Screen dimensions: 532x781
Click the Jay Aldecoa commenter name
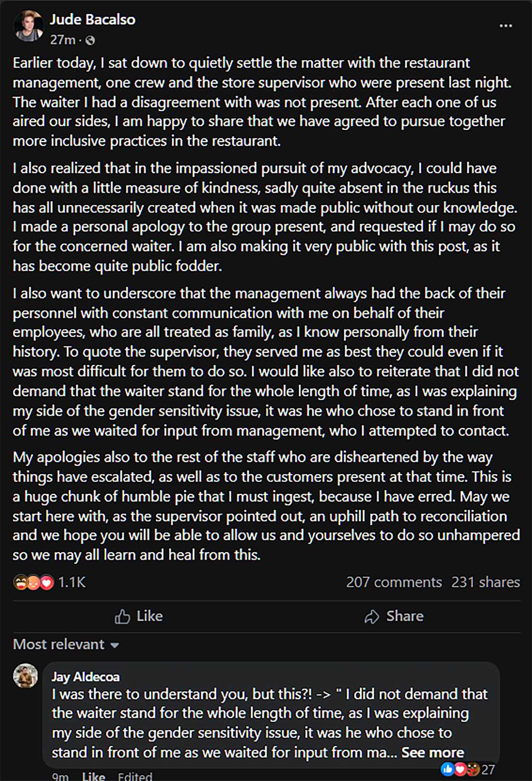click(x=85, y=677)
